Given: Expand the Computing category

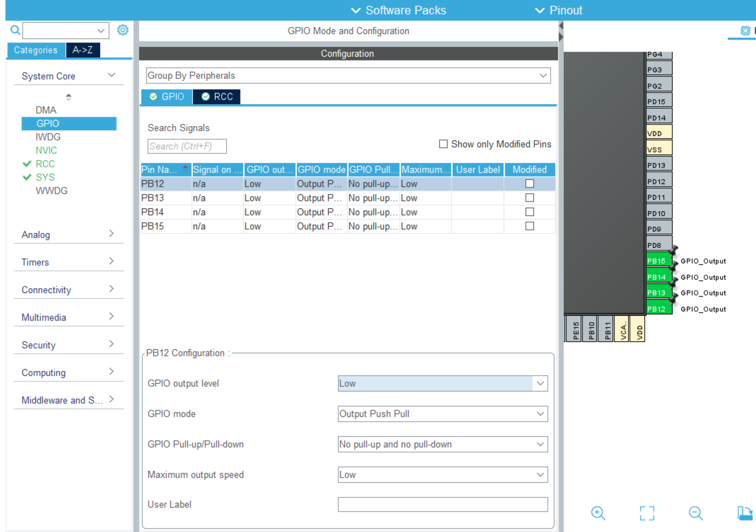Looking at the screenshot, I should (x=111, y=371).
